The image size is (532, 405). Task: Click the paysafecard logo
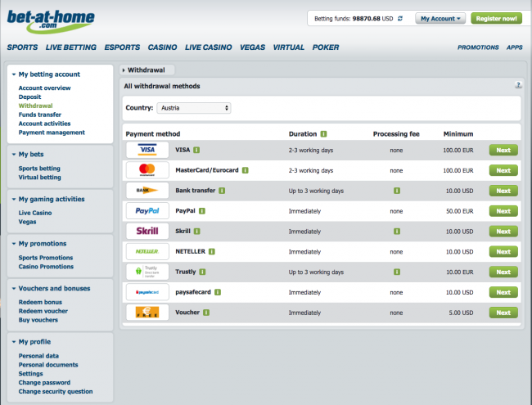point(147,292)
